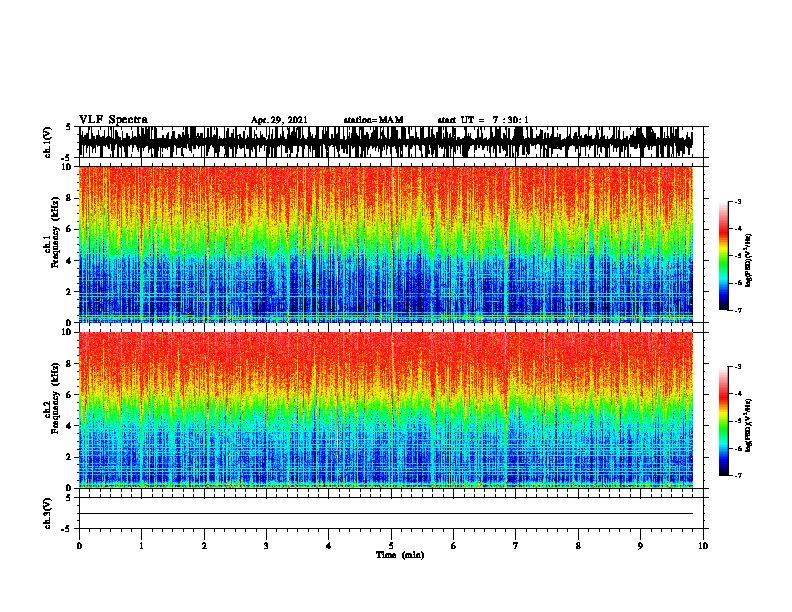Screen dimensions: 792x612
Task: Click the "-3" label on ch.2 colorbar
Action: [738, 367]
